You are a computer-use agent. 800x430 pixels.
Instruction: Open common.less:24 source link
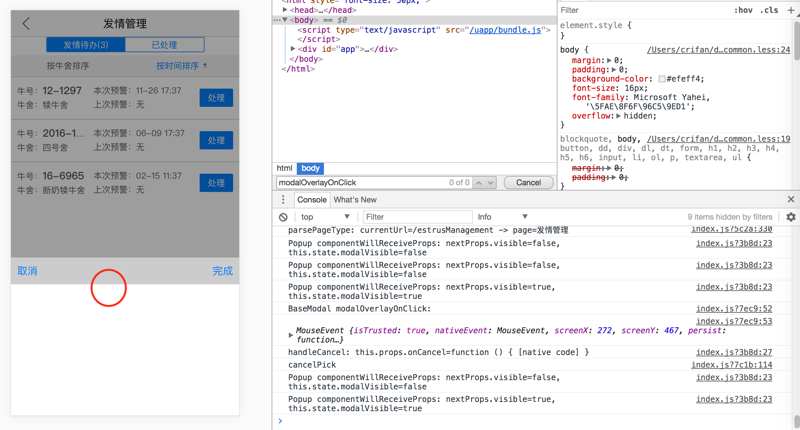click(x=718, y=50)
